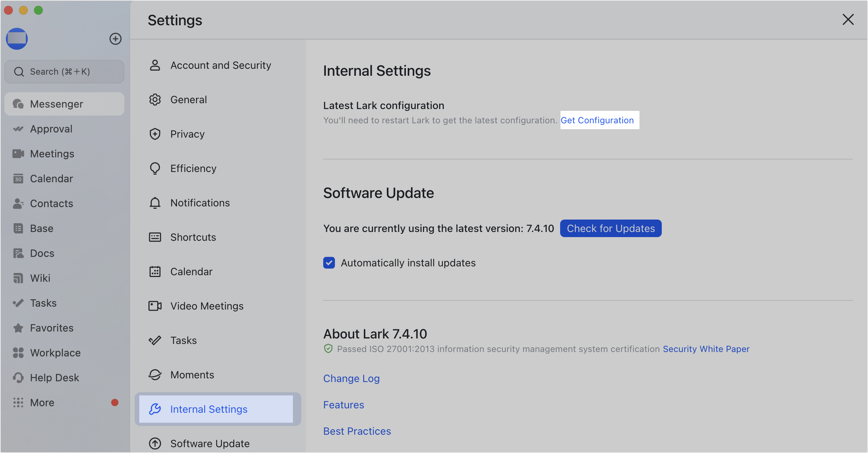Uncheck Automatically install updates
Screen dimensions: 868x453
329,263
